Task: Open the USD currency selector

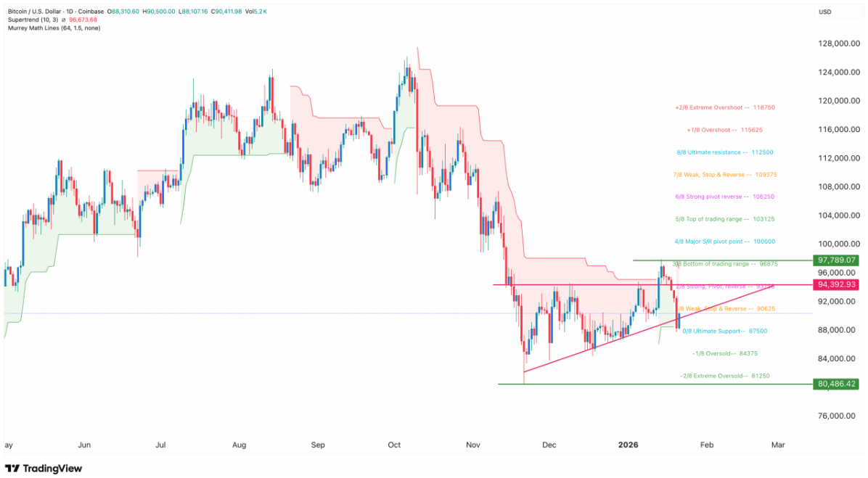Action: pyautogui.click(x=825, y=12)
